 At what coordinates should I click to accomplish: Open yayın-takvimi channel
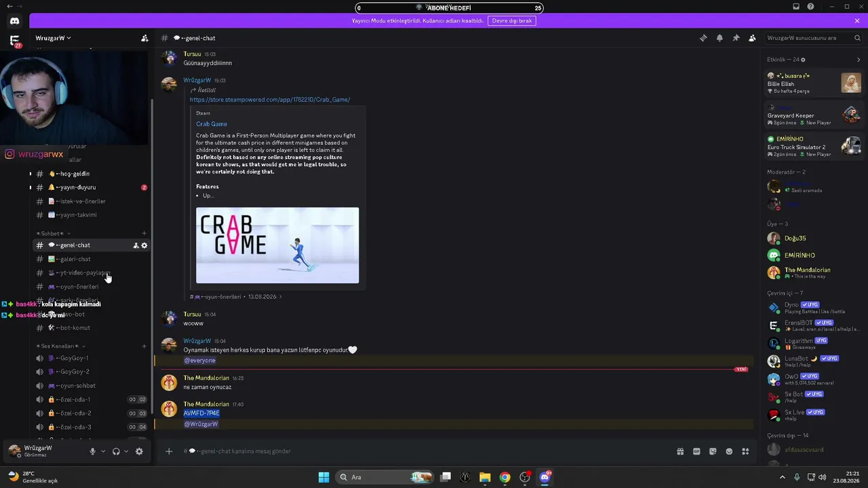pyautogui.click(x=91, y=215)
